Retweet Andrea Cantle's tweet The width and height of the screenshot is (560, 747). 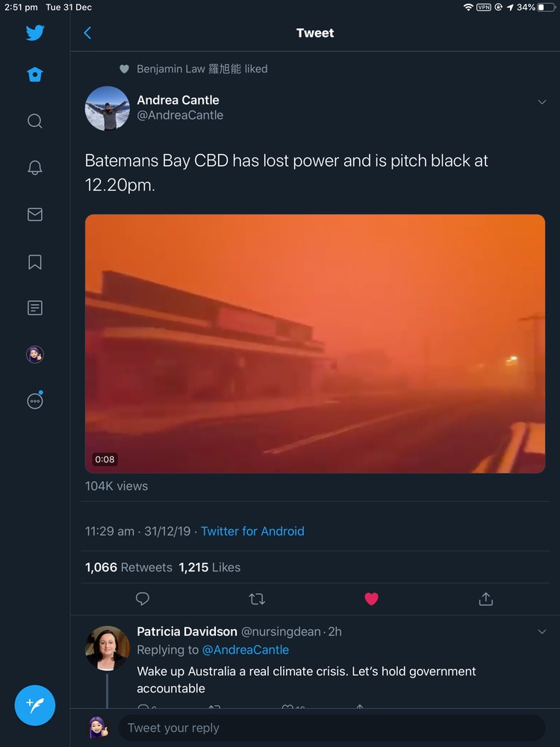(257, 599)
